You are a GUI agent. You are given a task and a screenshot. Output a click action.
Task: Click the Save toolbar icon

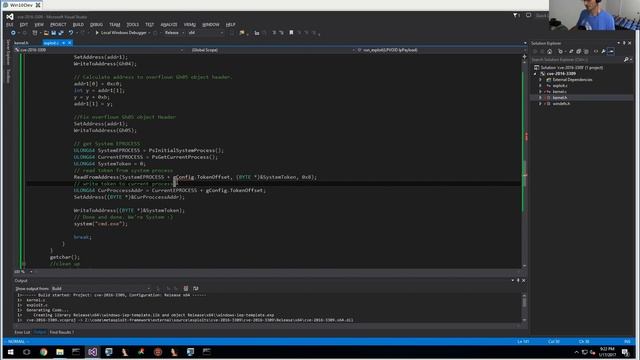click(x=53, y=33)
